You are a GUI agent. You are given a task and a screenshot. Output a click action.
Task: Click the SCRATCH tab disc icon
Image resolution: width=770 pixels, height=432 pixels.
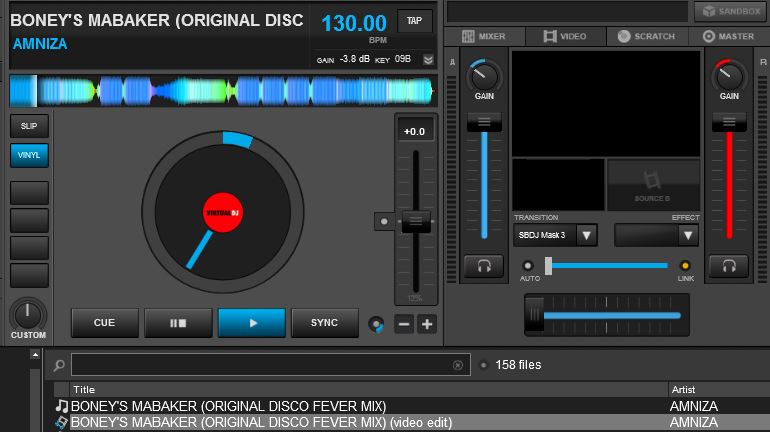point(624,36)
